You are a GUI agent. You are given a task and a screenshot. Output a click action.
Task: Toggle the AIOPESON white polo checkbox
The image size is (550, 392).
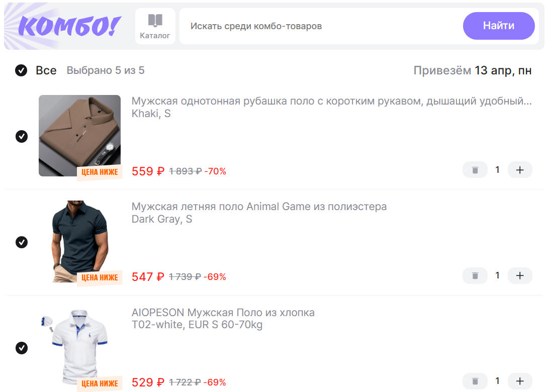coord(22,348)
